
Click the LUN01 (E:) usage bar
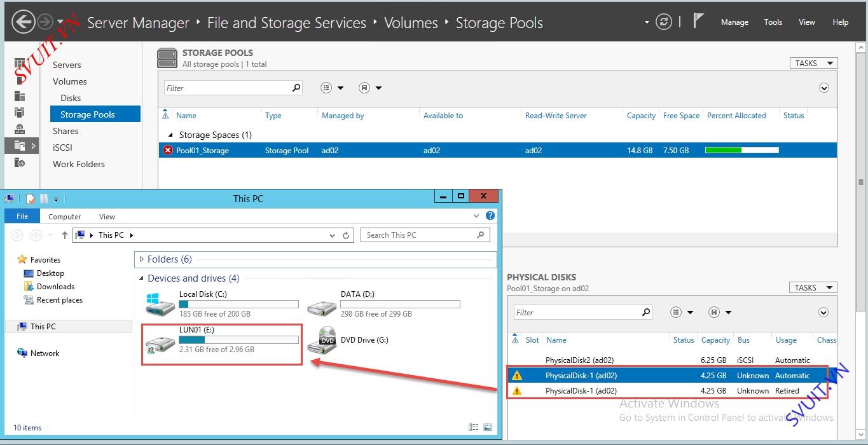[x=238, y=340]
